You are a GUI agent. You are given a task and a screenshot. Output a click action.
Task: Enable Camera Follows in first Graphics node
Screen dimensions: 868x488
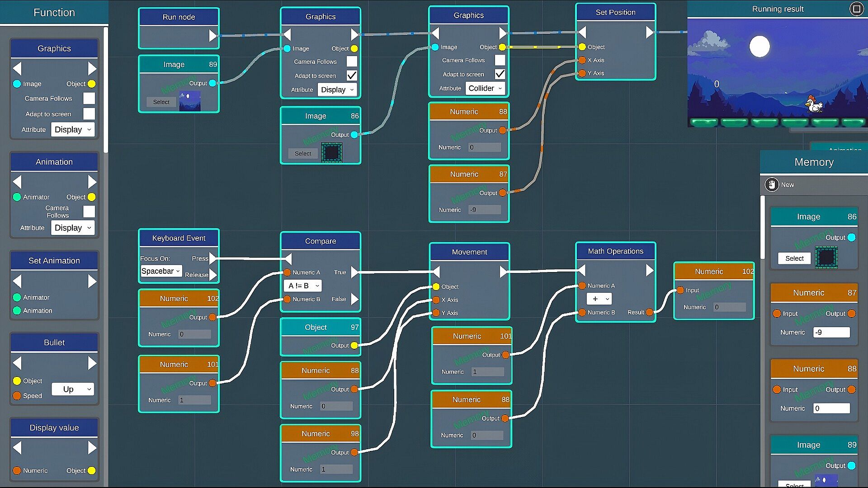tap(352, 61)
